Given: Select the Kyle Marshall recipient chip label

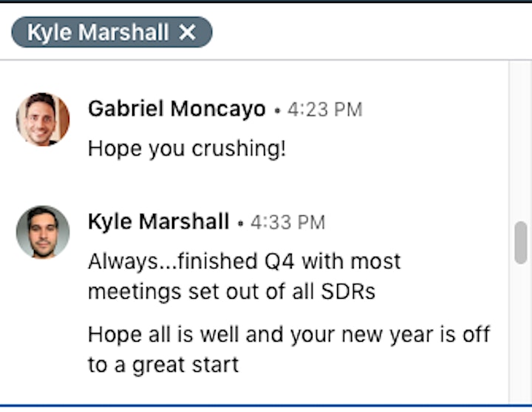Looking at the screenshot, I should (98, 33).
